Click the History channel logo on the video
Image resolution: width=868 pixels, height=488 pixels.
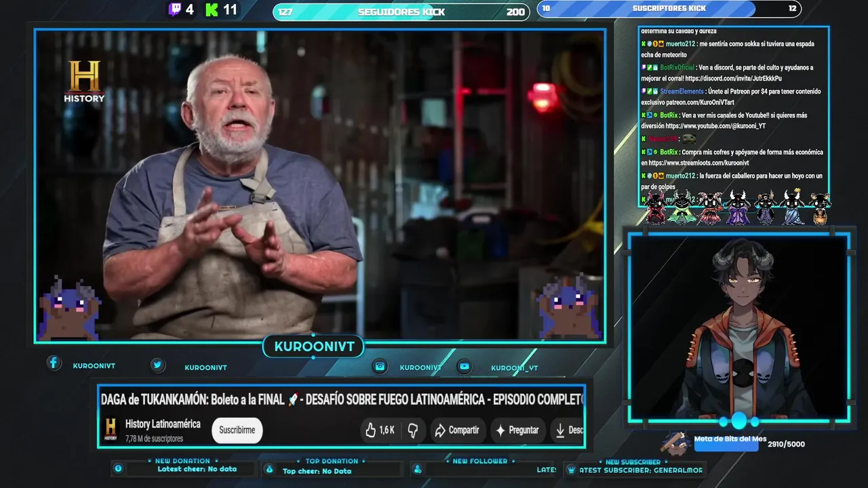pyautogui.click(x=84, y=81)
